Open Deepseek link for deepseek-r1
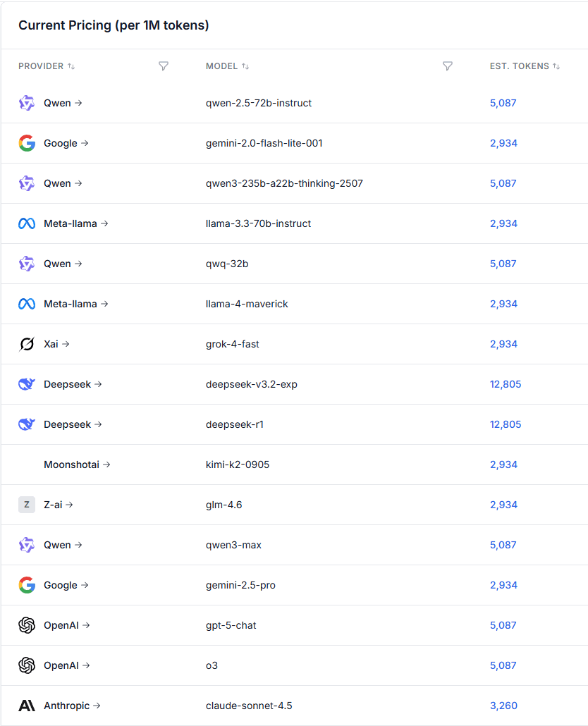The image size is (588, 726). pos(73,424)
